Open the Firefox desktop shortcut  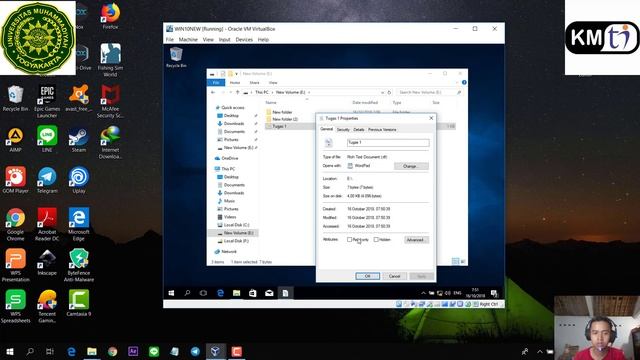pos(110,16)
